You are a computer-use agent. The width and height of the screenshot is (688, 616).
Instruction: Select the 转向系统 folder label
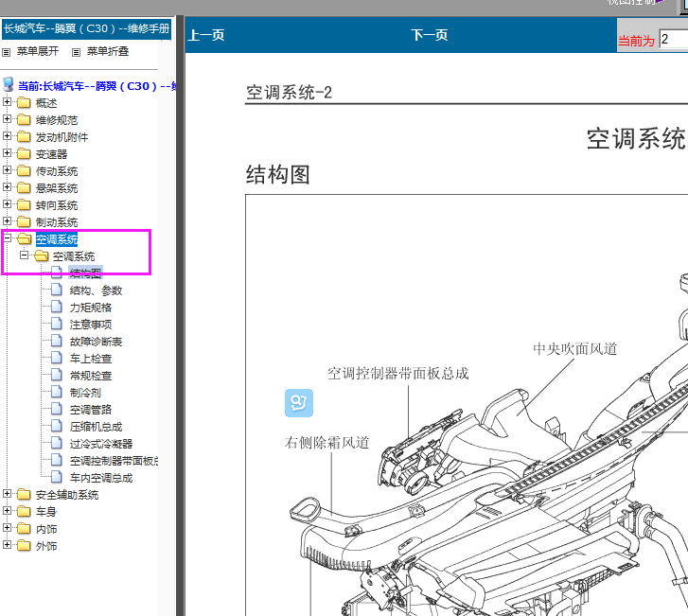(x=57, y=205)
